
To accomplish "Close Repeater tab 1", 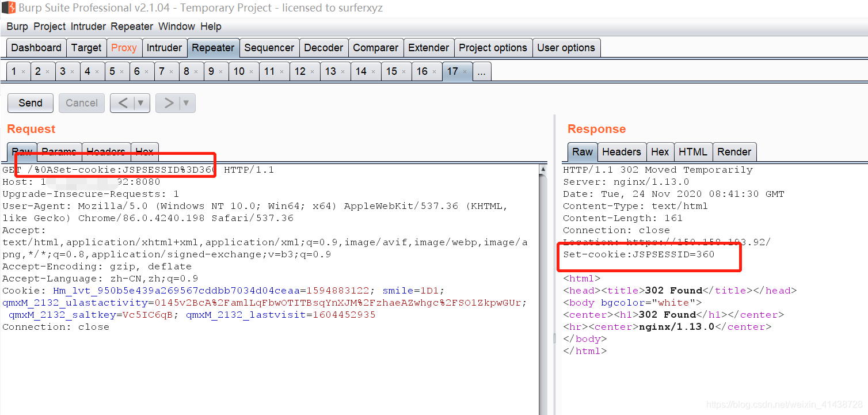I will 23,72.
